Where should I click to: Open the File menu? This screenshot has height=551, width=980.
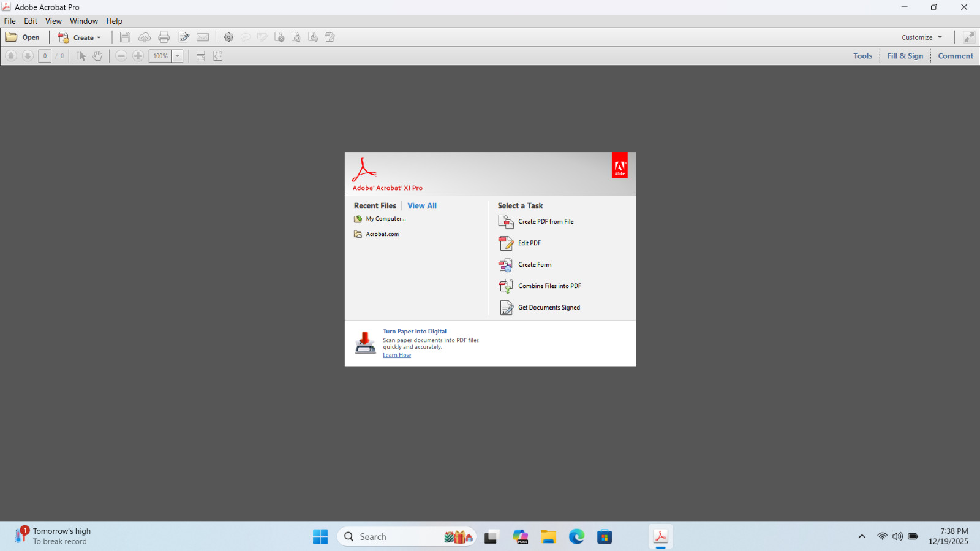coord(10,21)
